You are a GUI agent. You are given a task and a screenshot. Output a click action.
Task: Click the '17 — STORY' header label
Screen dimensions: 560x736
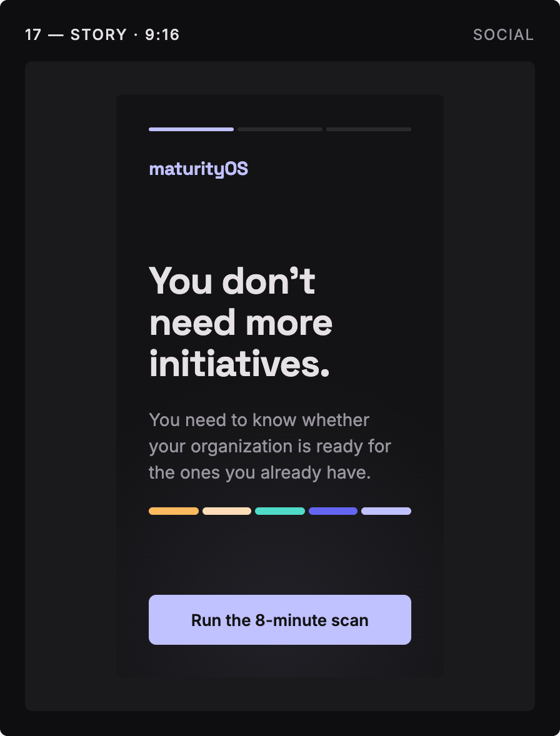[76, 35]
